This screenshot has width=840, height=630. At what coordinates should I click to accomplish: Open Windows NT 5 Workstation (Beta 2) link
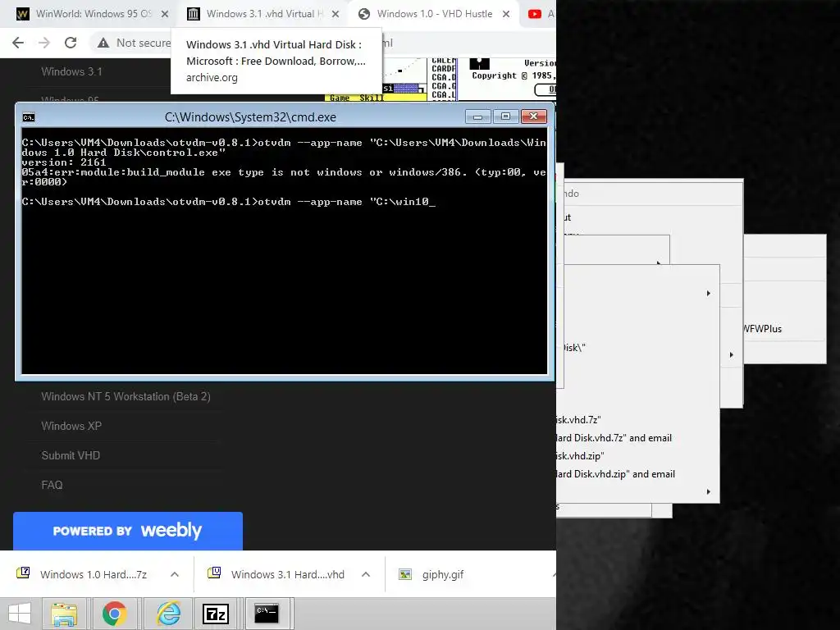[126, 396]
